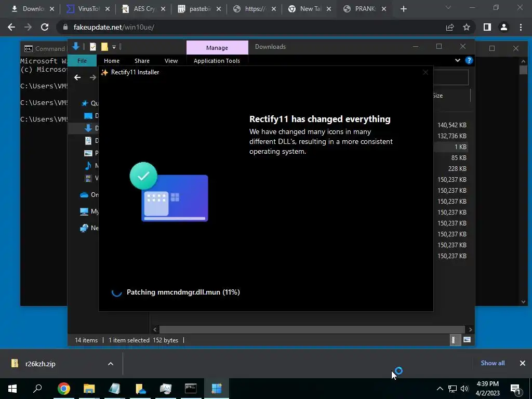Click the properties quick access icon
This screenshot has height=399, width=532.
coord(92,47)
